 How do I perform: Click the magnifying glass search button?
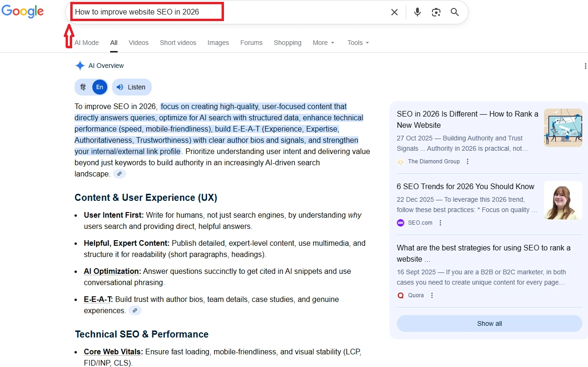(x=454, y=12)
